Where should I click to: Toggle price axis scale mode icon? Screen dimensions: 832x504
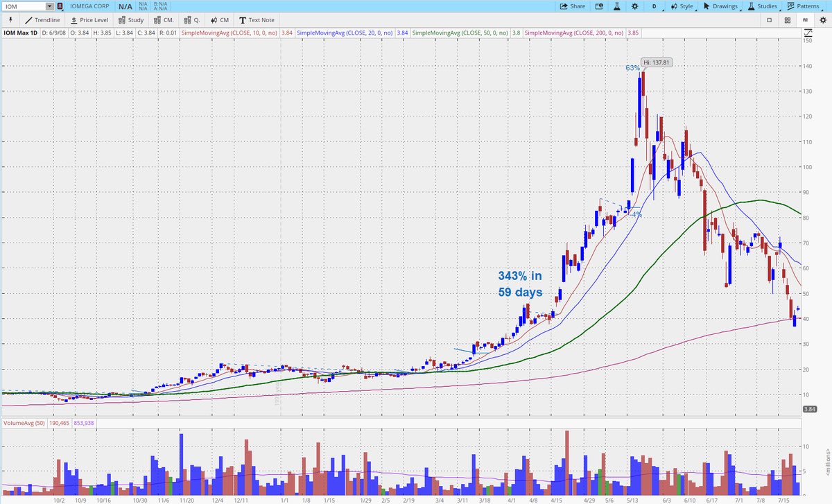click(x=808, y=33)
